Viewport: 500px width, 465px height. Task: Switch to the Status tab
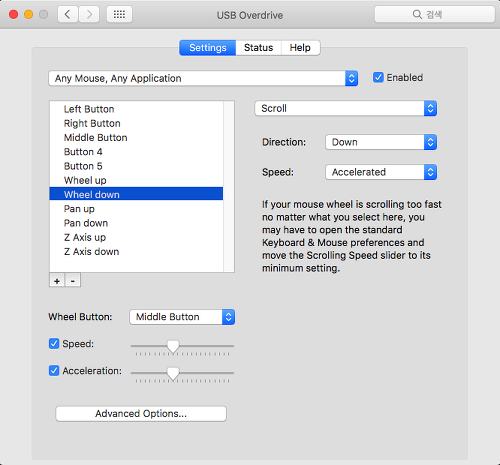(258, 48)
